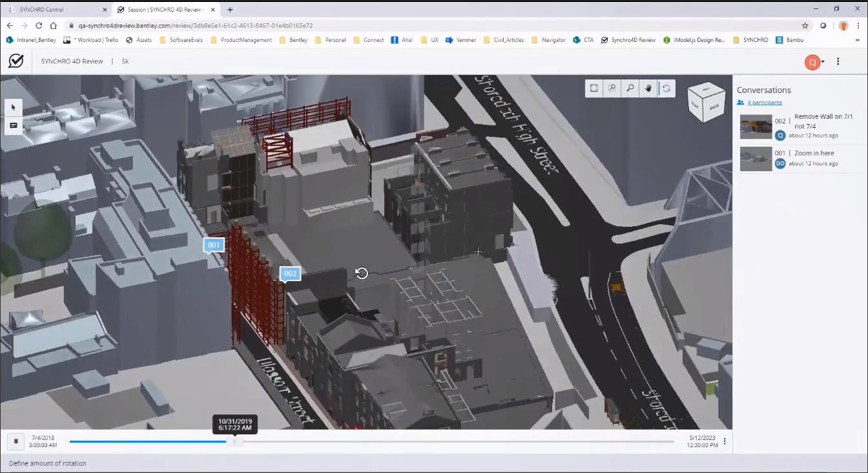
Task: Open the Bambu bookmark
Action: coord(789,40)
